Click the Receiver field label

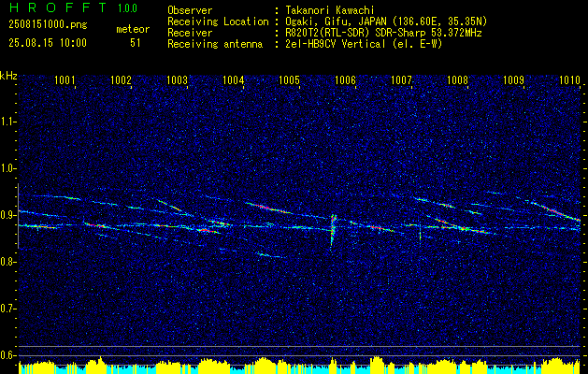point(190,33)
